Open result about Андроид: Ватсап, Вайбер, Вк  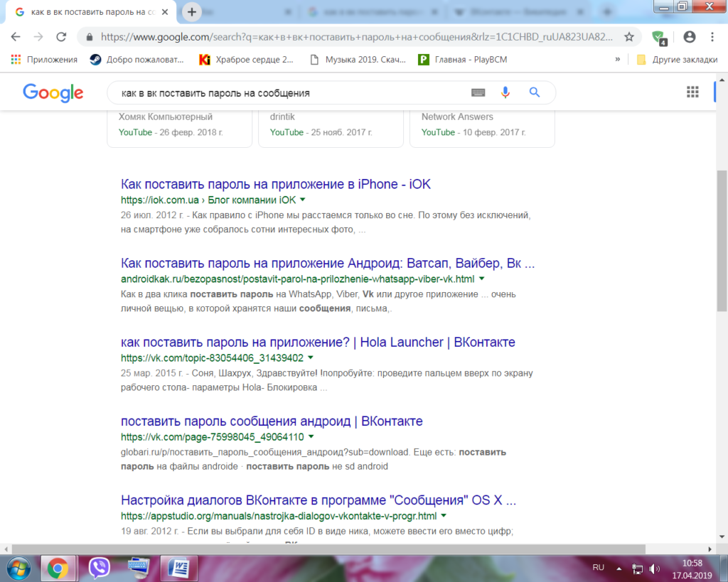pyautogui.click(x=328, y=263)
